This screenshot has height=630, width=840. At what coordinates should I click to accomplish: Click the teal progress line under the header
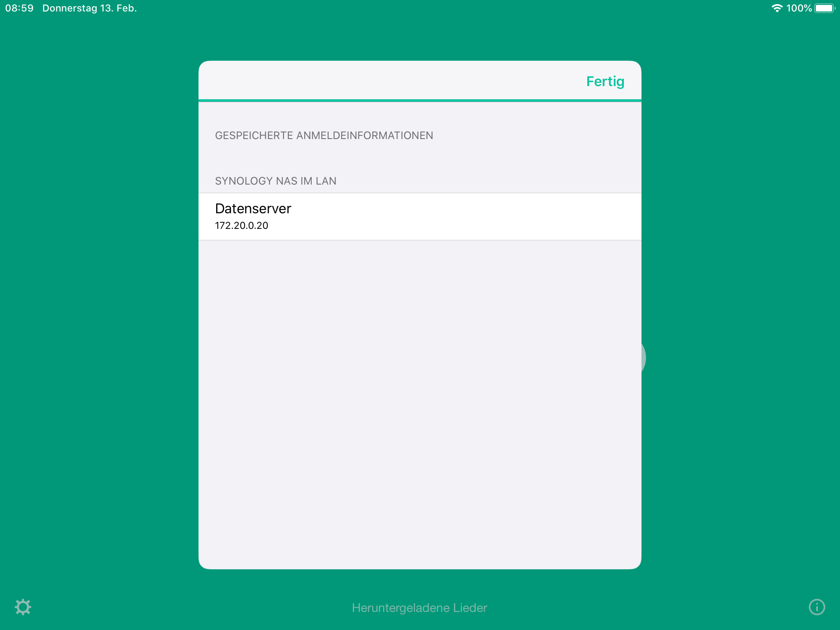pyautogui.click(x=420, y=100)
